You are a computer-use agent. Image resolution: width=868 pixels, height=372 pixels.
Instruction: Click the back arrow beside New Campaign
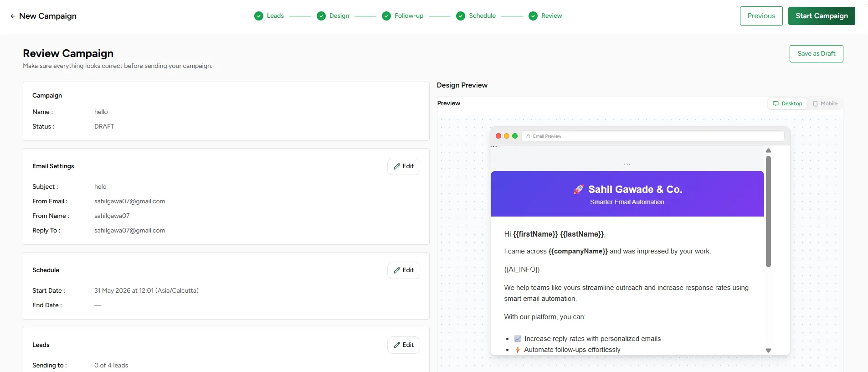click(13, 16)
